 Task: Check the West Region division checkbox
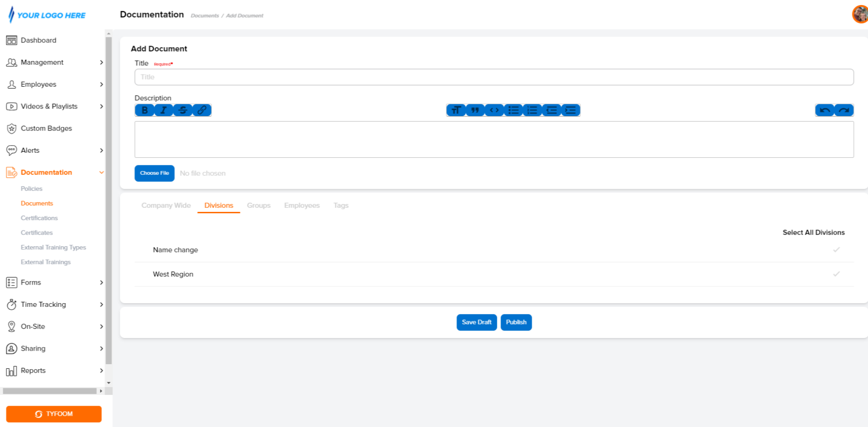pos(837,274)
